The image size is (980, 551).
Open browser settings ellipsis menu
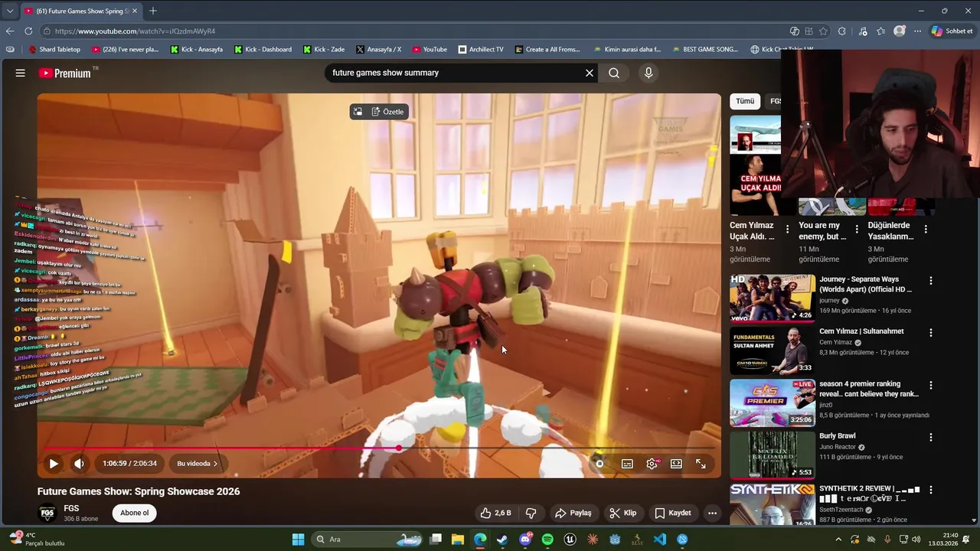point(917,31)
